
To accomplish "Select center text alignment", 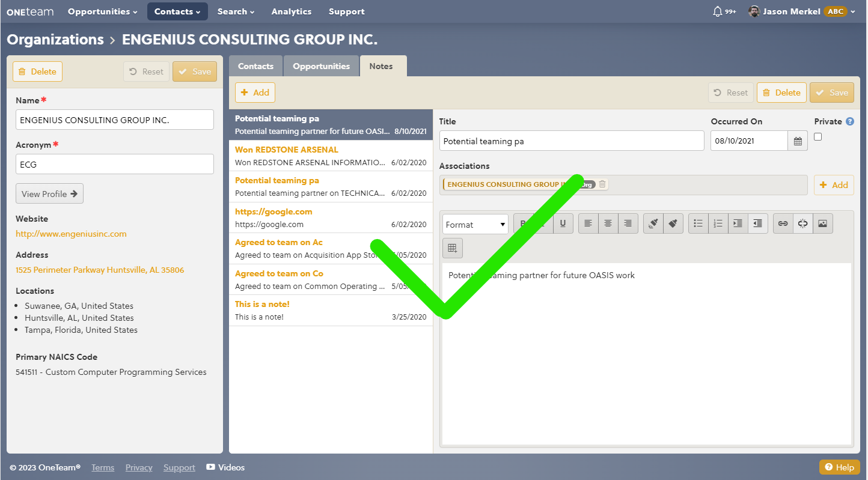I will click(608, 223).
